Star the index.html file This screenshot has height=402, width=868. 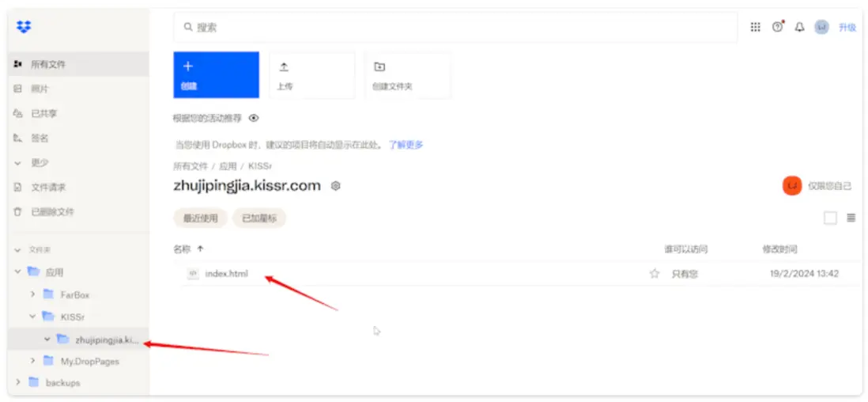click(x=655, y=274)
